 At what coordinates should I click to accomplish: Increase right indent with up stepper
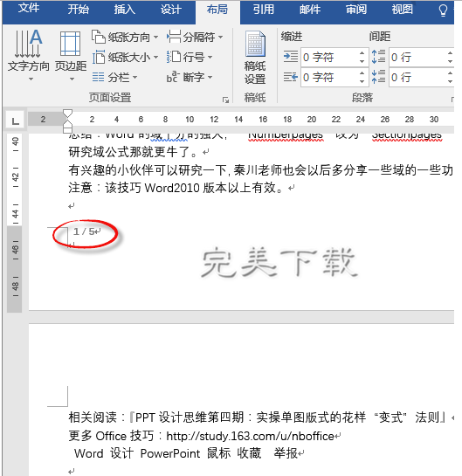tap(362, 73)
